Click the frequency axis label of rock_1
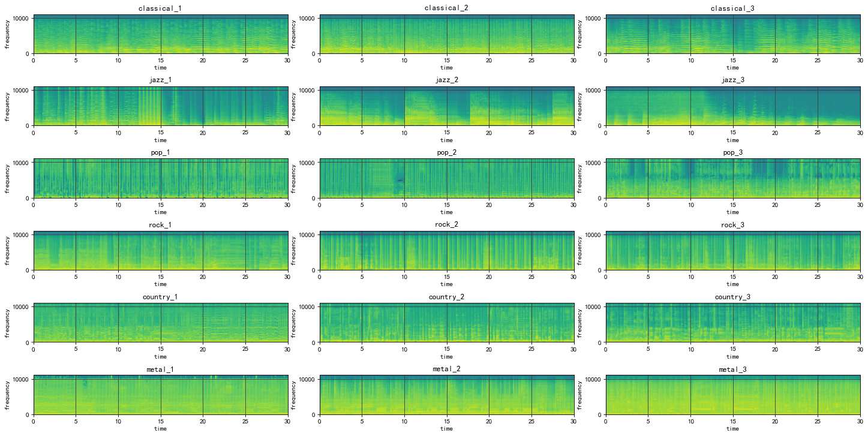The height and width of the screenshot is (436, 868). (x=8, y=251)
